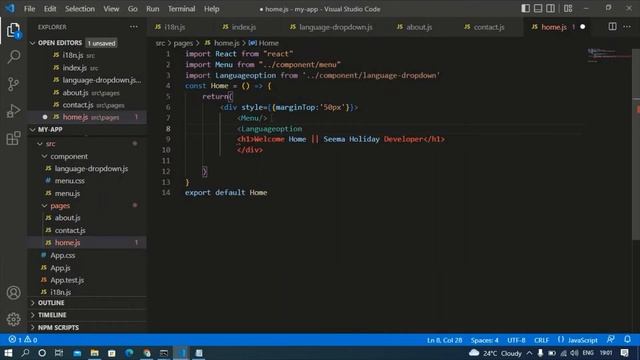Expand the Timeline section

tap(52, 315)
